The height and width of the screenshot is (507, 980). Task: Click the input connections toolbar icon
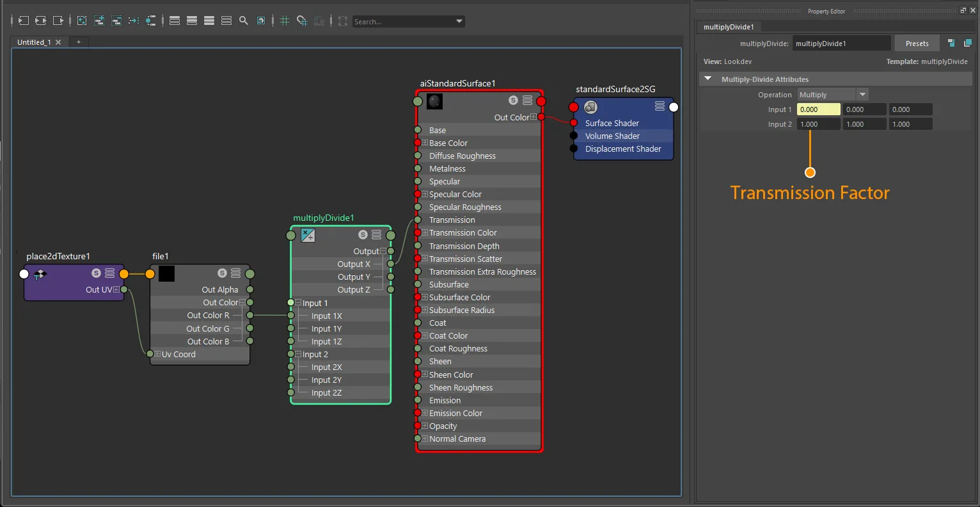click(x=23, y=20)
